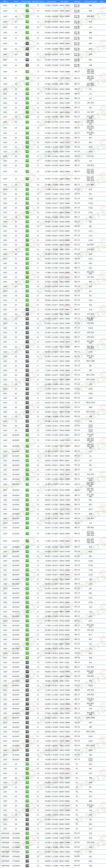
Task: Click the Model column header
Action: pos(16,1)
